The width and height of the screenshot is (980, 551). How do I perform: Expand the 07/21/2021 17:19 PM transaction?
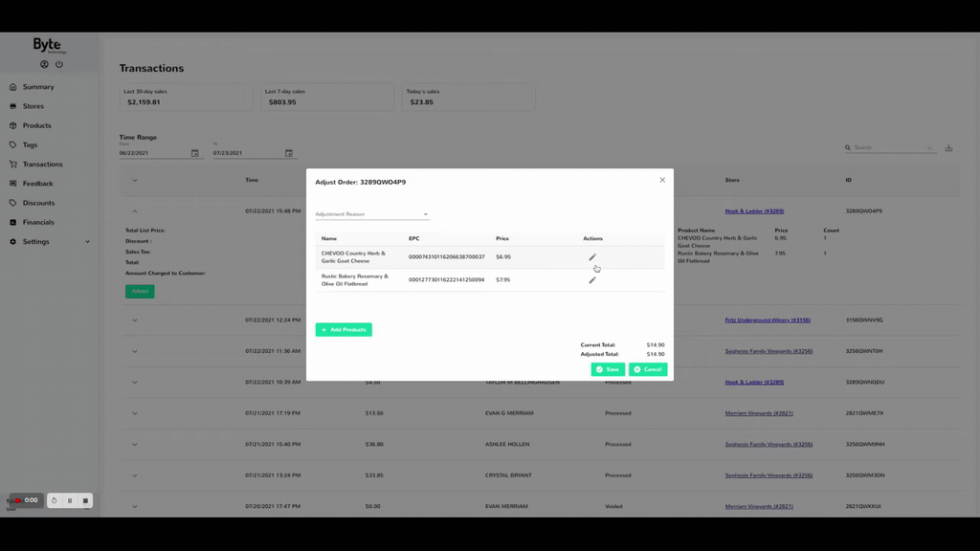click(134, 413)
